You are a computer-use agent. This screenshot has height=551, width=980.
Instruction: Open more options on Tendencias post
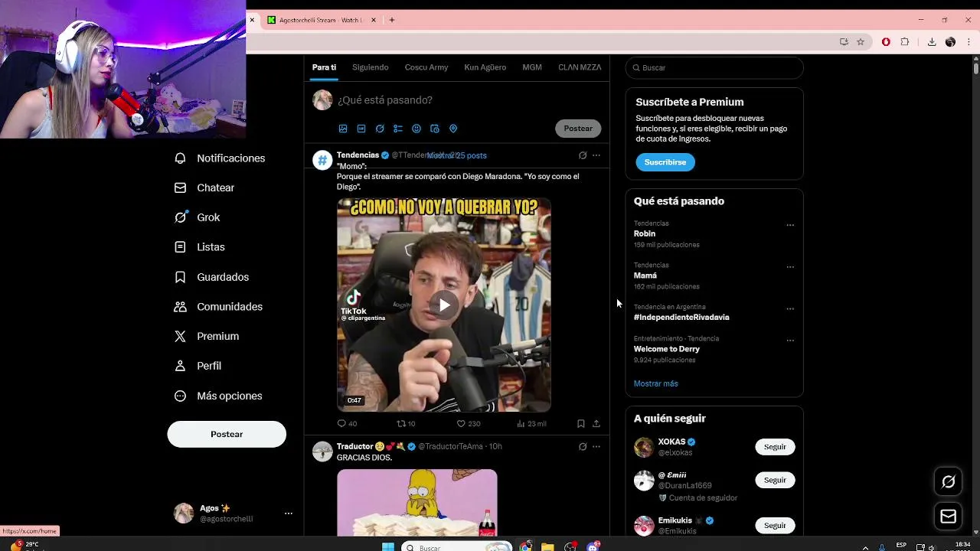tap(596, 155)
